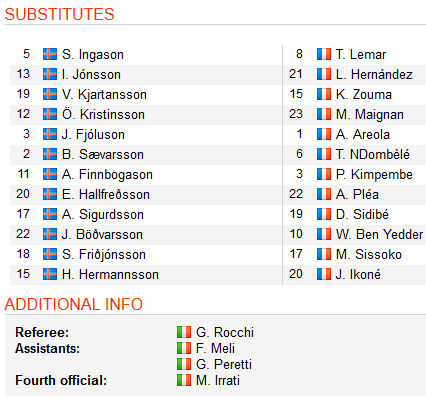The image size is (426, 396).
Task: Click the Italy flag beside M. Irrati
Action: (x=184, y=380)
